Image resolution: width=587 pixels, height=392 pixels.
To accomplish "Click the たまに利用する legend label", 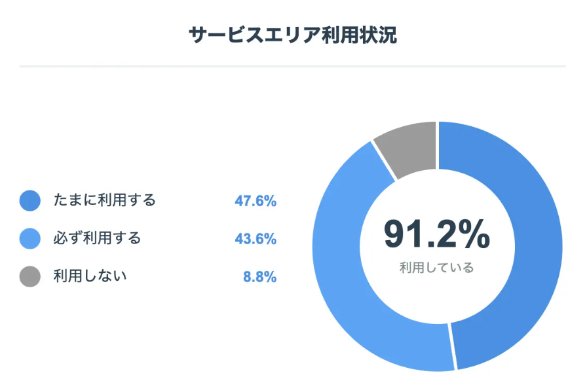I will [105, 201].
